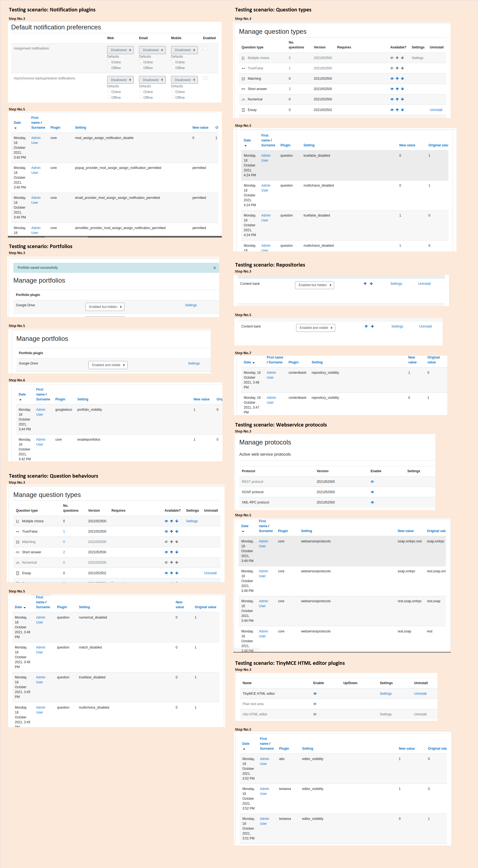This screenshot has height=868, width=478.
Task: Open Mobile Disallowed dropdown for Assignment notifications
Action: click(184, 50)
